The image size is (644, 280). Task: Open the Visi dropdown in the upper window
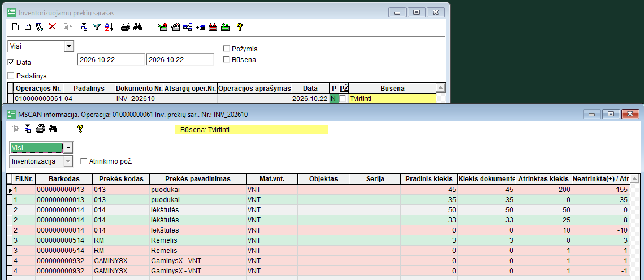(69, 46)
